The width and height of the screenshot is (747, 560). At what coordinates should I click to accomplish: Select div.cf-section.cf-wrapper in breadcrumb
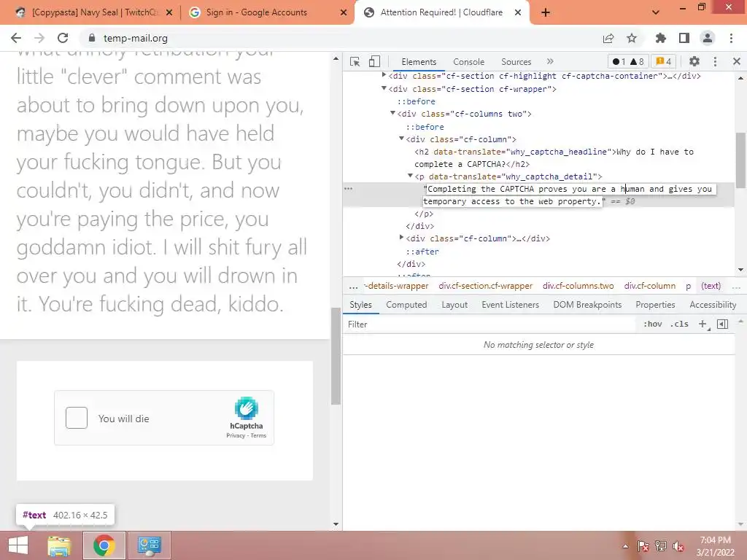click(x=485, y=286)
